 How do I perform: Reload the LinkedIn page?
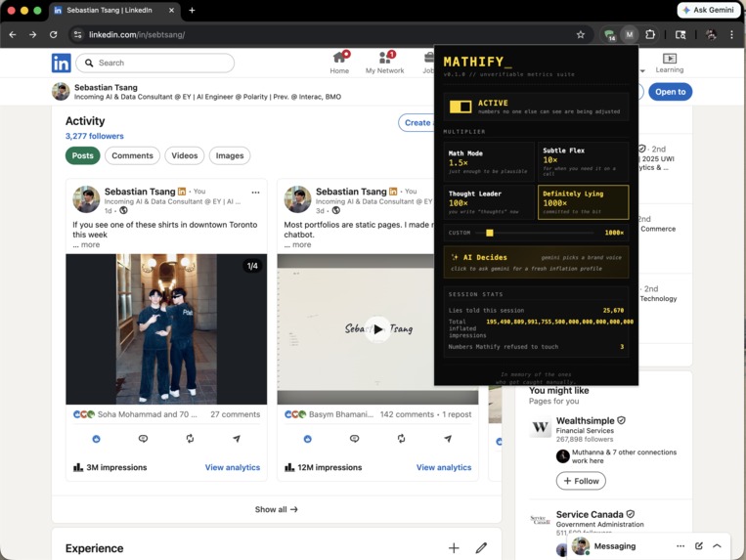(53, 35)
